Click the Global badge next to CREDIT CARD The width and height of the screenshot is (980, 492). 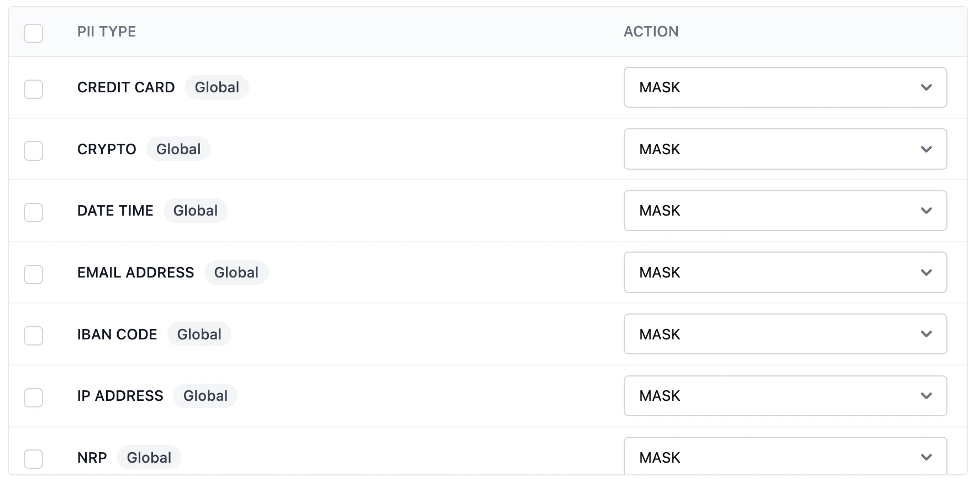(217, 87)
